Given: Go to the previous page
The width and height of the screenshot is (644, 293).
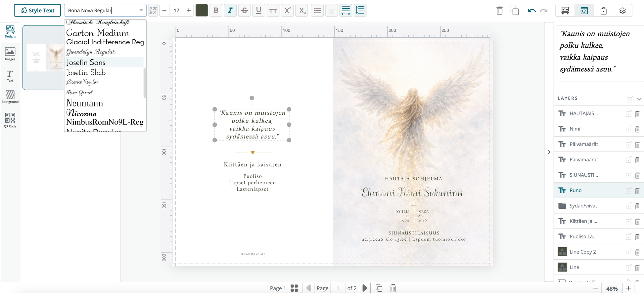Looking at the screenshot, I should click(308, 288).
